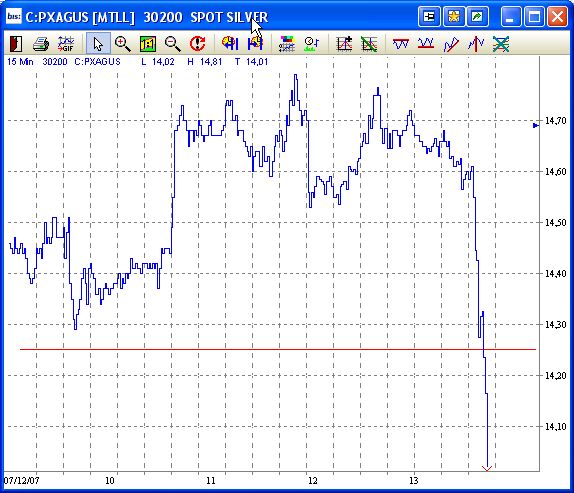Maximize the chart window
The image size is (574, 493).
tap(534, 16)
